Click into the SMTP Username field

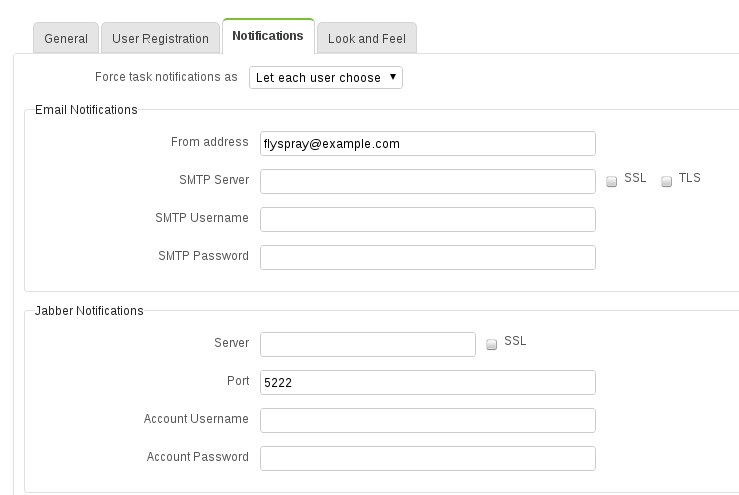(428, 219)
